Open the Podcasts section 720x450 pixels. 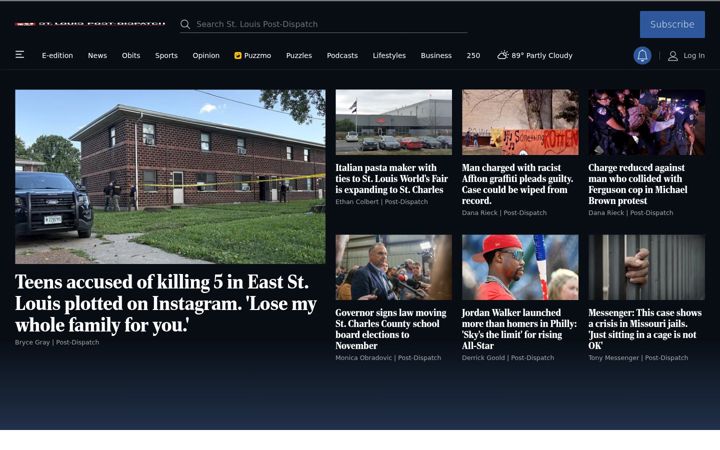pyautogui.click(x=342, y=56)
